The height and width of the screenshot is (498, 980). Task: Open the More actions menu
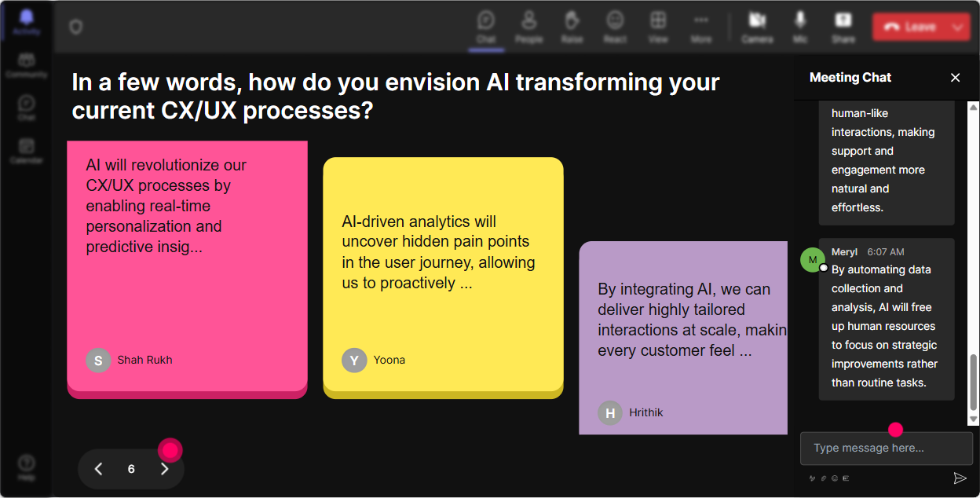701,27
